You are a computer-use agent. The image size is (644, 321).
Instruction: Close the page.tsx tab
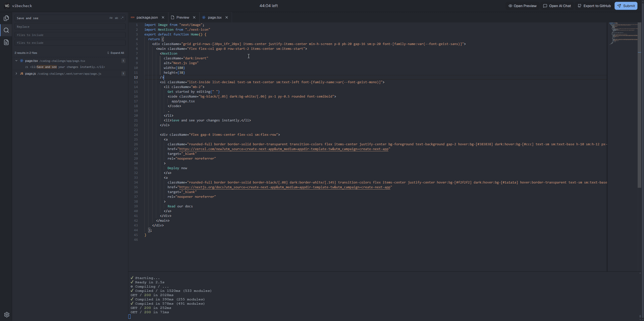[x=227, y=17]
